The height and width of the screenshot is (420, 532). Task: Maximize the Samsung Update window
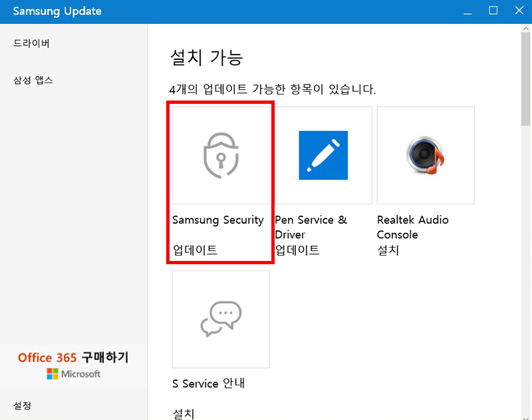493,11
